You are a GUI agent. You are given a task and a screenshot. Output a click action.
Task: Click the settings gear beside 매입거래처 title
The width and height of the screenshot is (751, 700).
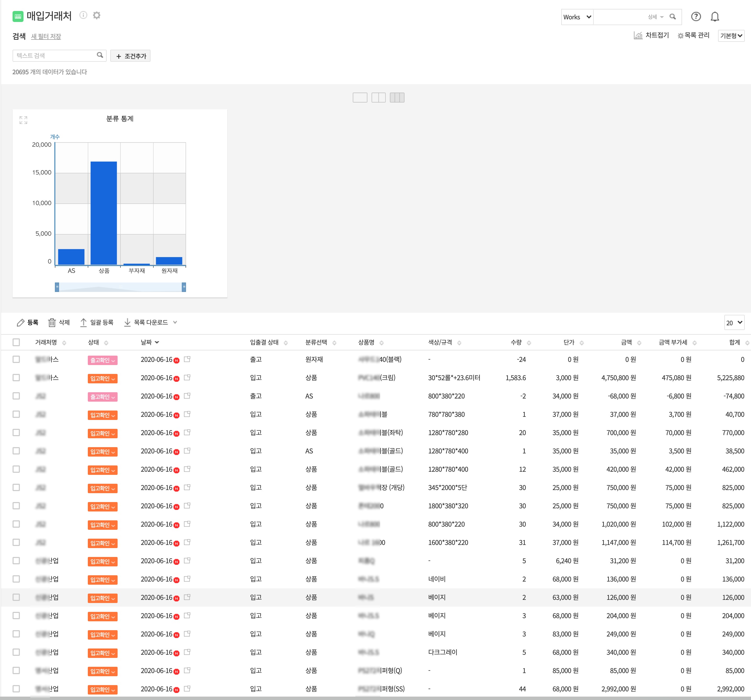[97, 15]
